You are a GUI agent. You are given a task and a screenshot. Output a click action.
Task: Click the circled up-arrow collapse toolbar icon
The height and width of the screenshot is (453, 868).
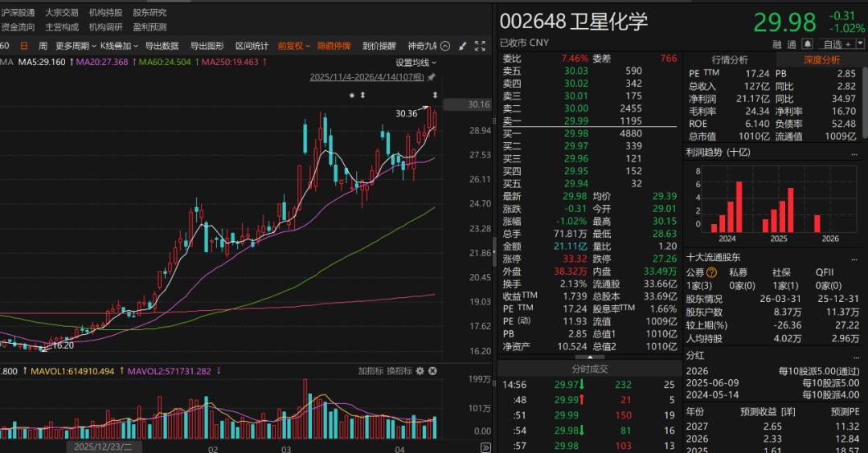445,46
